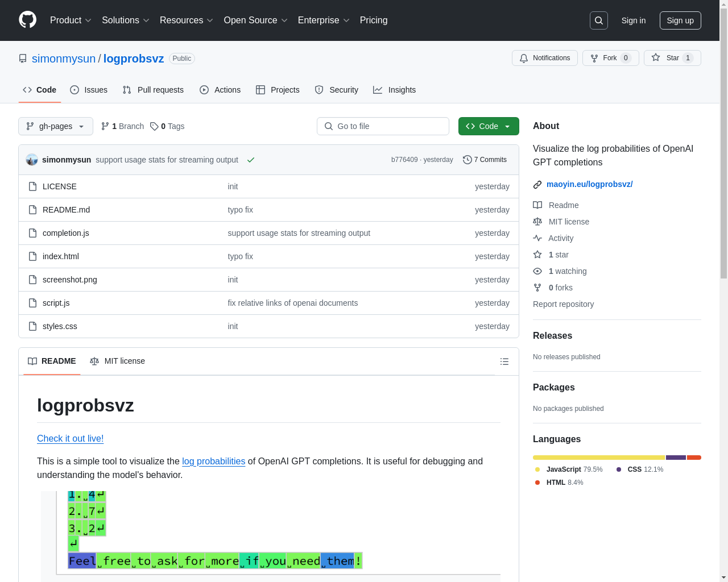
Task: Open the maoyin.eu/logprobsvz/ website link
Action: tap(589, 184)
